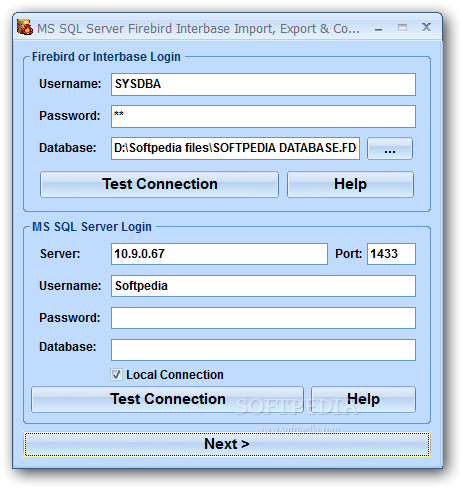Click the Firebird Database path field
Viewport: 463px width, 489px height.
(x=235, y=148)
